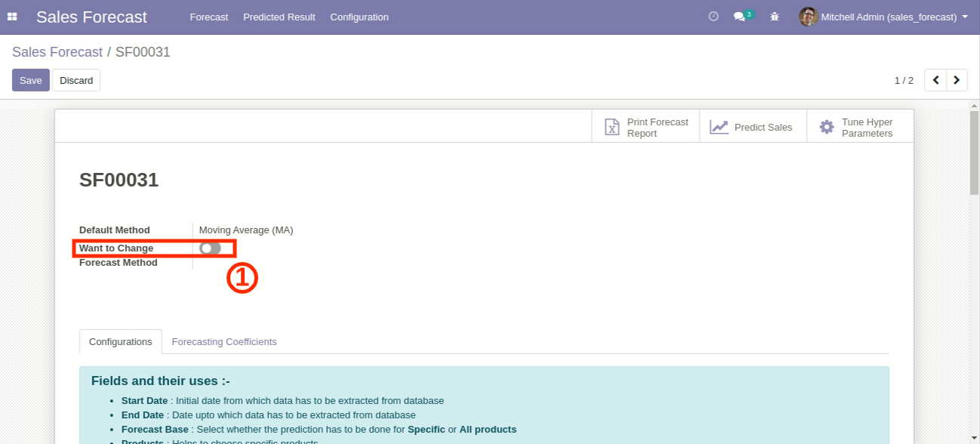Click the vertical page scrollbar
The width and height of the screenshot is (980, 444).
pyautogui.click(x=974, y=153)
